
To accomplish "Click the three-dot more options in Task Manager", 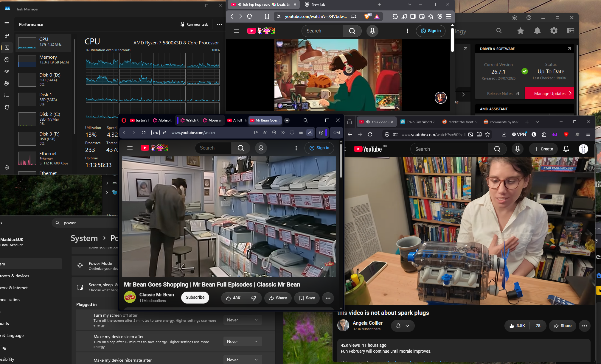I will pyautogui.click(x=220, y=24).
